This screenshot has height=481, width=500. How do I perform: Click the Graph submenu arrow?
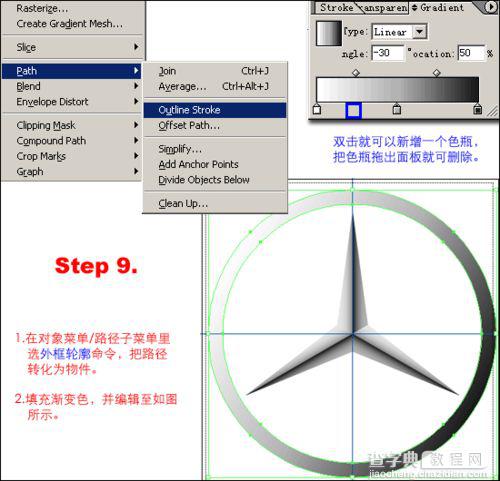136,171
